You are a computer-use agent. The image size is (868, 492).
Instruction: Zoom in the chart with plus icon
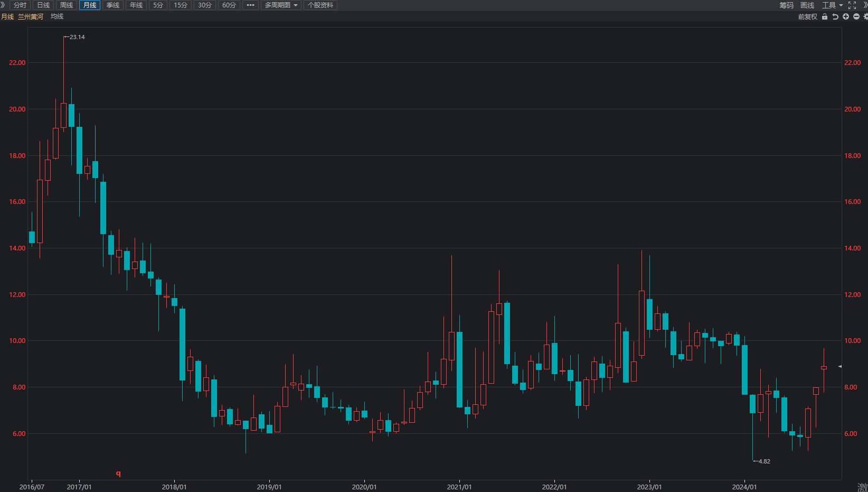(x=846, y=17)
